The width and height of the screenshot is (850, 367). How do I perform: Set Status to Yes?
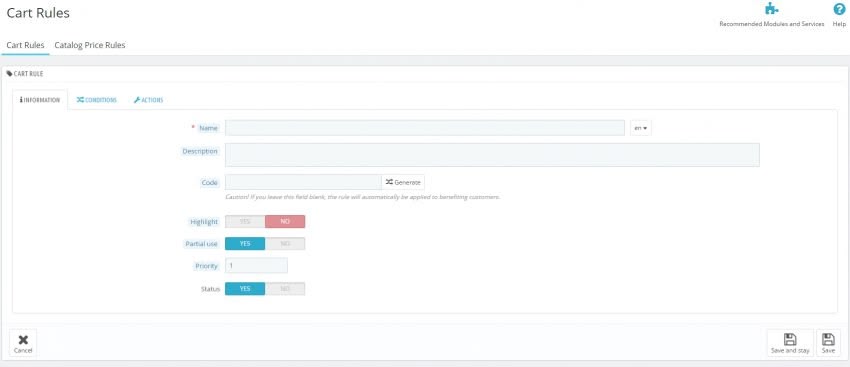click(245, 289)
